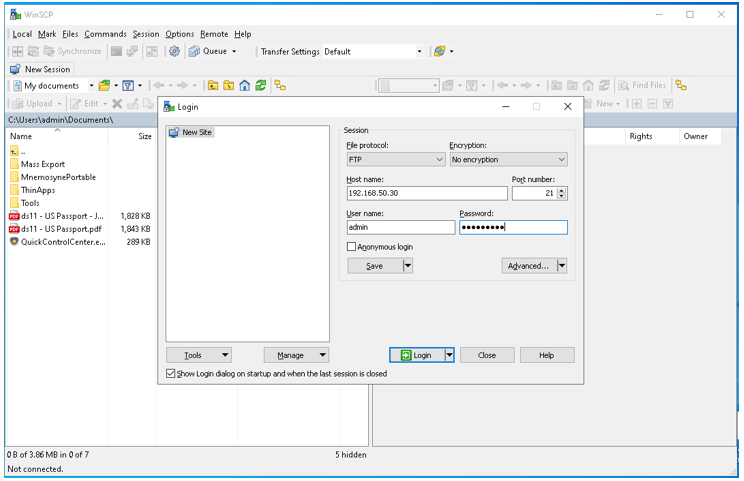Image resolution: width=744 pixels, height=481 pixels.
Task: Click the local Home directory icon
Action: (245, 86)
